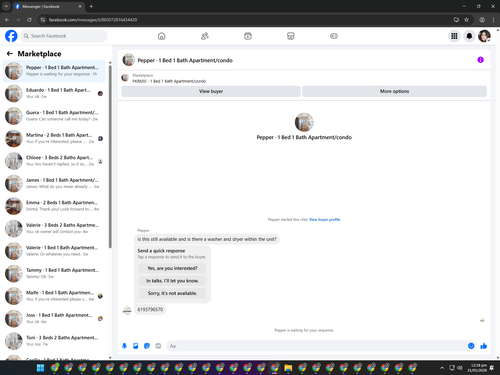Open Chloee's 3 Beds 2 Baths conversation
The width and height of the screenshot is (500, 375).
(54, 161)
